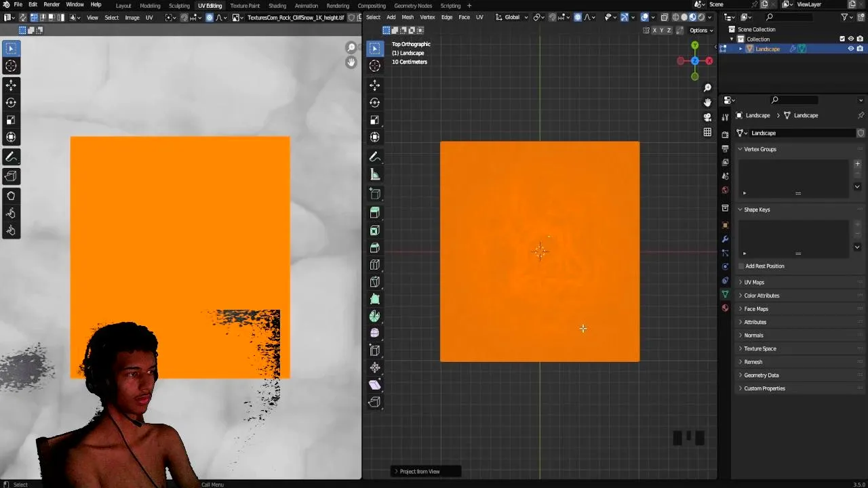Open the Modifiers properties tab

pos(725,239)
